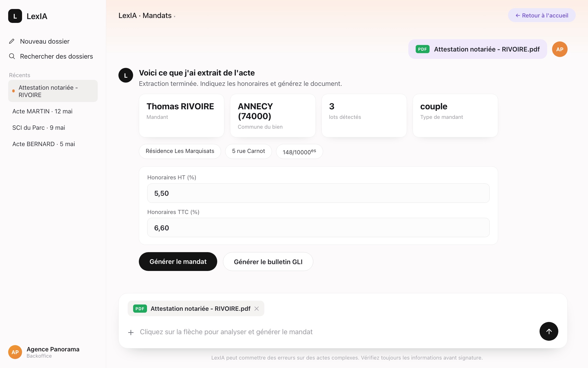Click the green PDF badge in the composer attachment
Image resolution: width=588 pixels, height=368 pixels.
140,309
